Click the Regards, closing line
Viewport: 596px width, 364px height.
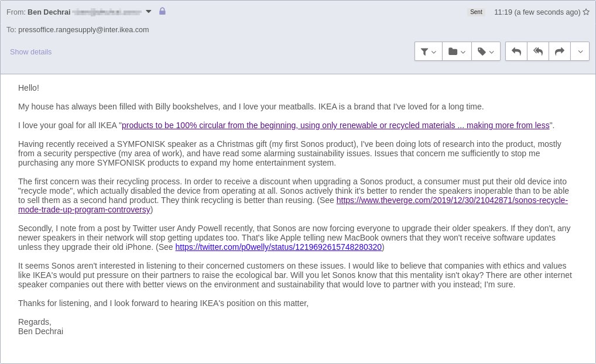click(x=35, y=322)
